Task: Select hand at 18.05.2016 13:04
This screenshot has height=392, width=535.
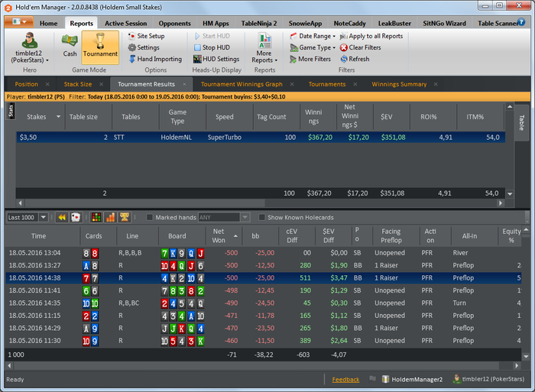Action: pyautogui.click(x=263, y=253)
